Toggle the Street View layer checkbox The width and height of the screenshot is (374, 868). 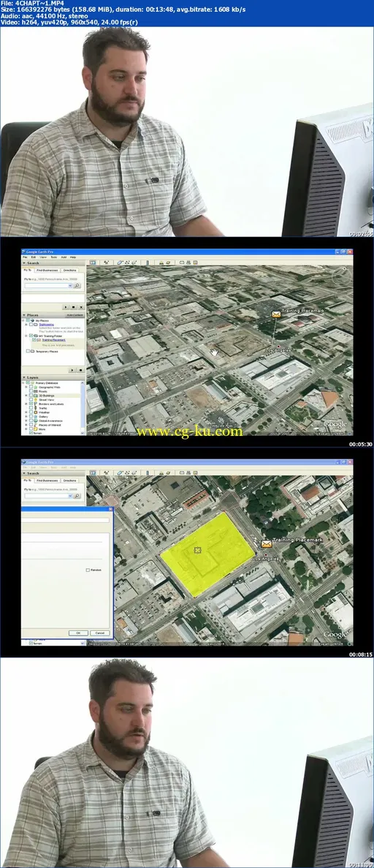(31, 400)
